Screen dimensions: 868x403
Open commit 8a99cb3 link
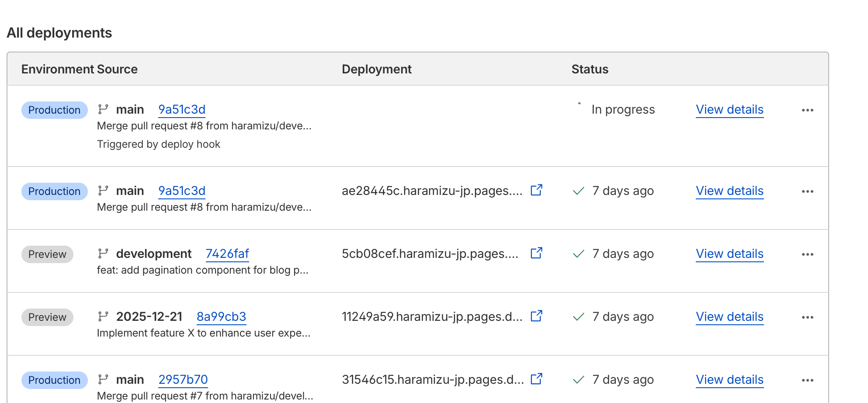221,317
